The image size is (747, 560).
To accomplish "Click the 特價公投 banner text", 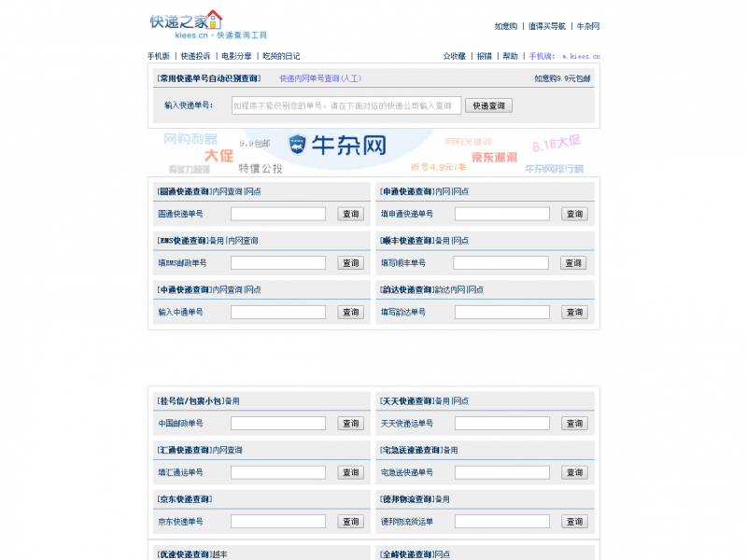I will tap(261, 168).
